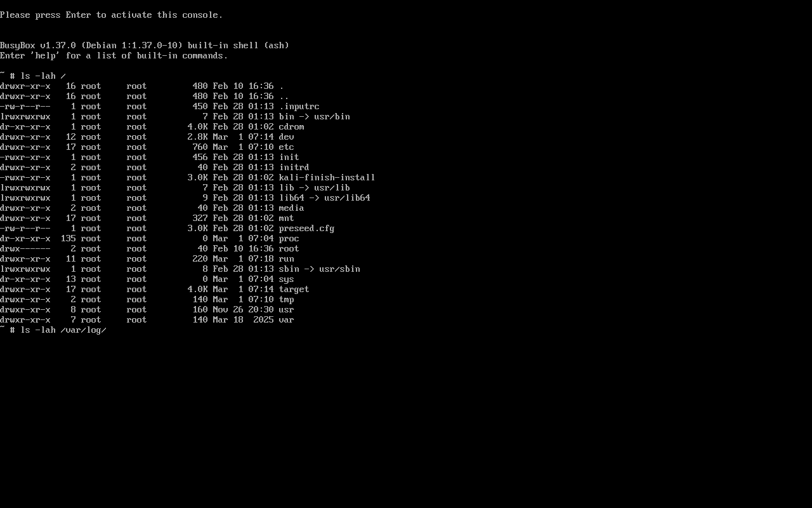Viewport: 812px width, 508px height.
Task: Select the initrd directory entry
Action: coord(294,168)
